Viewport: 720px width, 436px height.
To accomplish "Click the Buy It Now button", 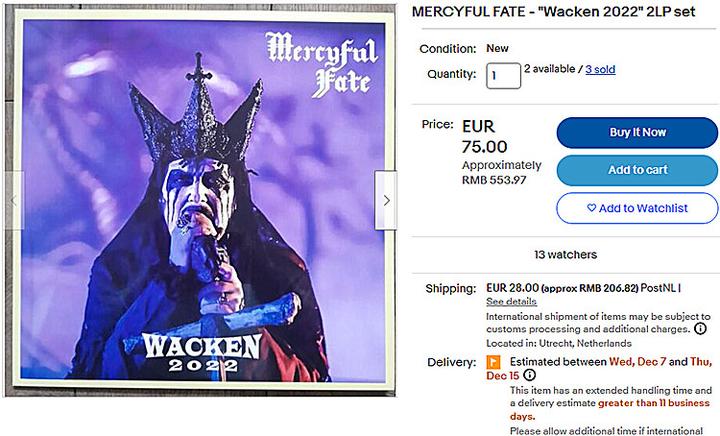I will coord(637,133).
